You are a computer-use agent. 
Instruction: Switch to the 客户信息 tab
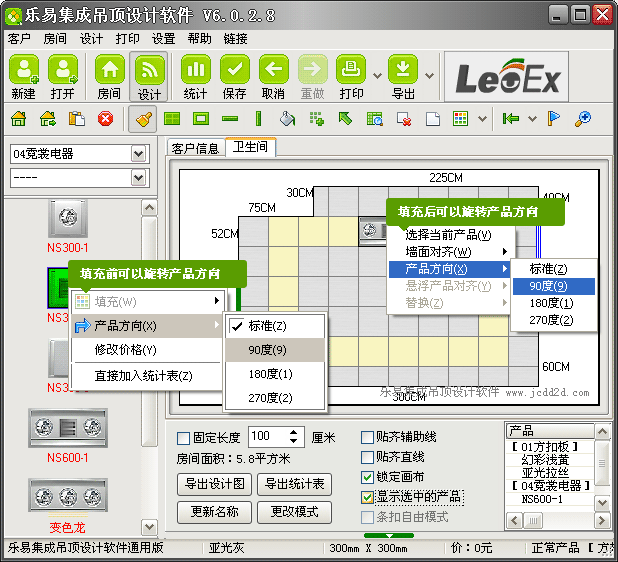click(x=195, y=148)
